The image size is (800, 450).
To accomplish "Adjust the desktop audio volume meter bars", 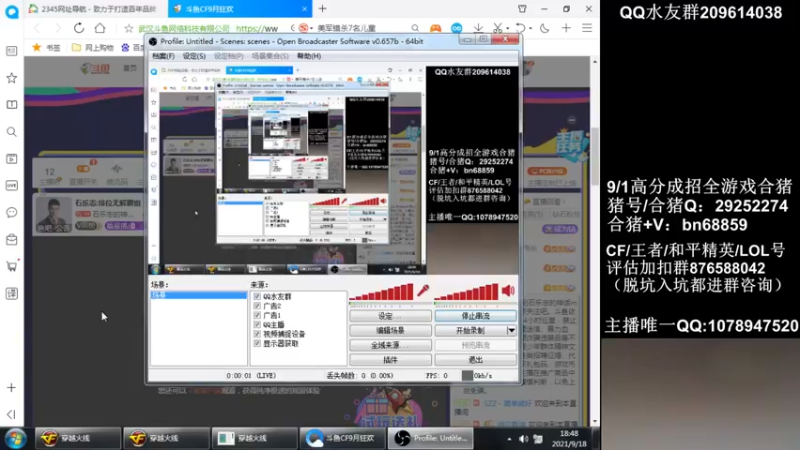I will click(x=466, y=292).
